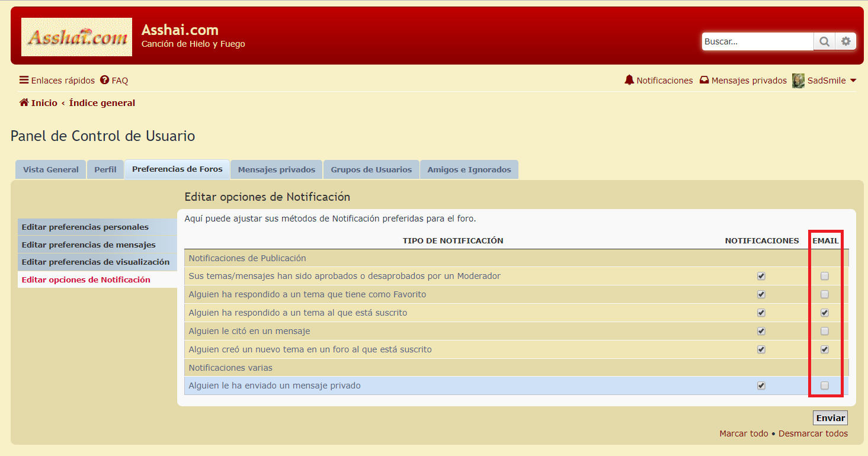Disable email for new topic in subscribed forum
Image resolution: width=868 pixels, height=456 pixels.
pos(824,349)
